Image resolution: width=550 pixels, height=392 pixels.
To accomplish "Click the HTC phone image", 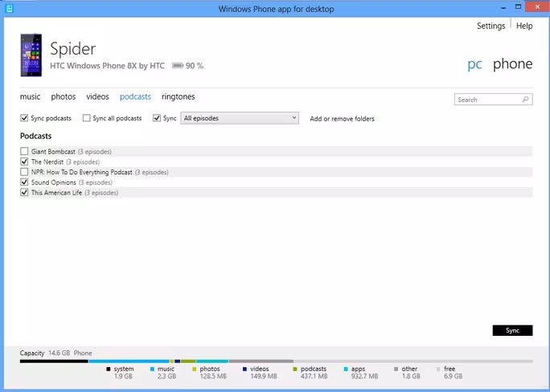I will [x=31, y=55].
